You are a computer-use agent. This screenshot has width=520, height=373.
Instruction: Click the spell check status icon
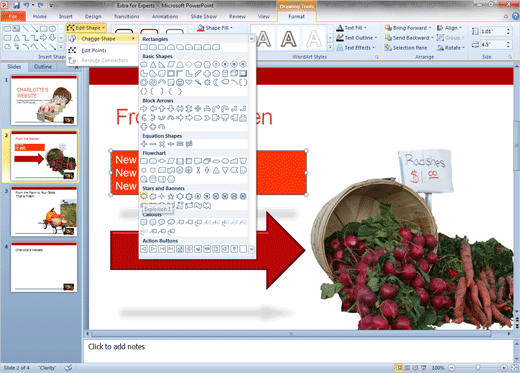(x=68, y=368)
